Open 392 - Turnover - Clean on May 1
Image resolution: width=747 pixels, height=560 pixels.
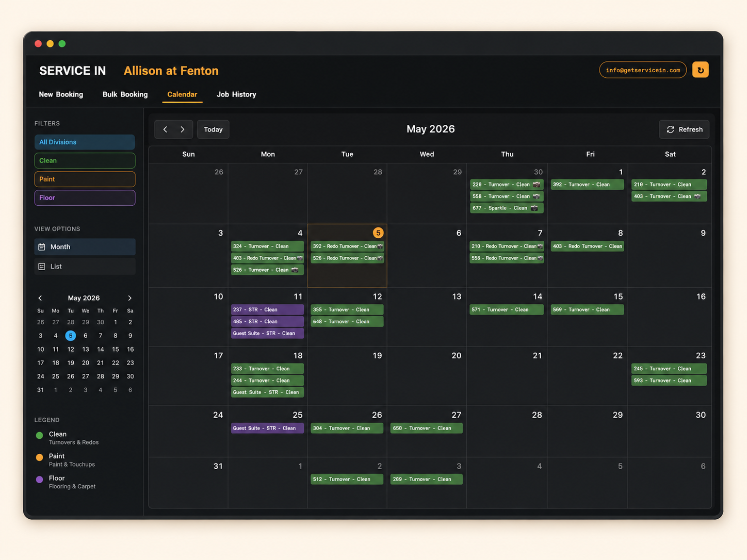pyautogui.click(x=587, y=185)
